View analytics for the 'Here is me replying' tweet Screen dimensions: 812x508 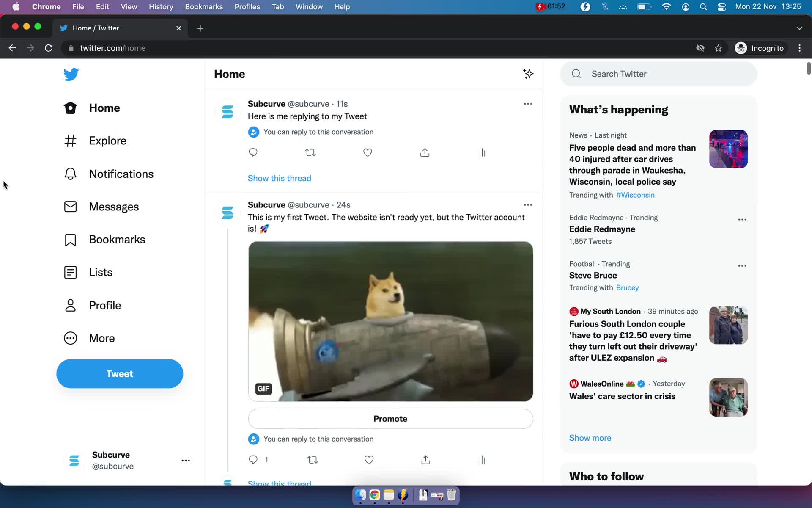(482, 152)
